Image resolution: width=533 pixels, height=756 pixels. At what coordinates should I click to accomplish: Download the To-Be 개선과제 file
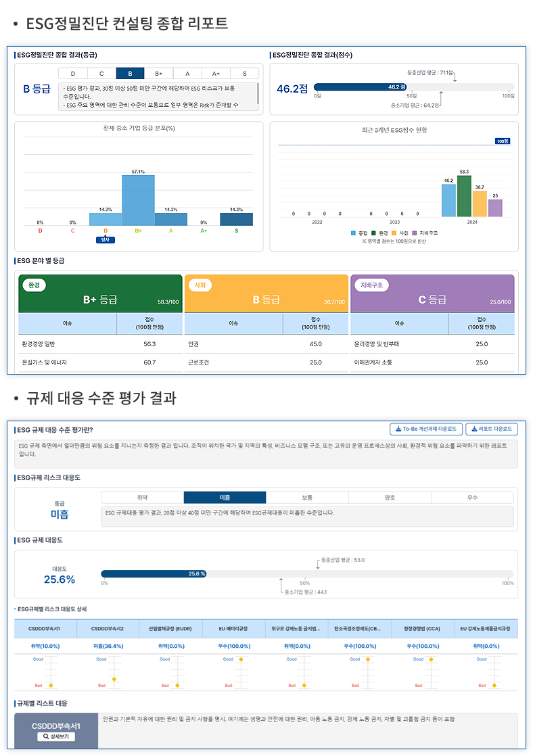pos(426,429)
